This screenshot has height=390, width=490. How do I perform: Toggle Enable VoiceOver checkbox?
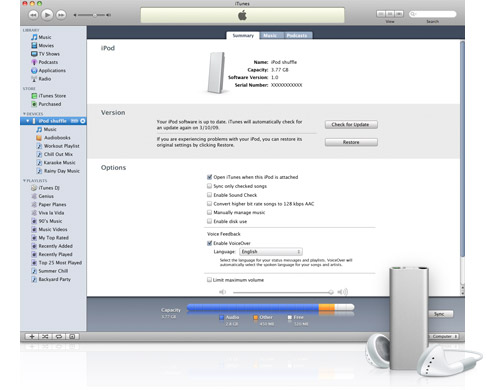tap(209, 243)
